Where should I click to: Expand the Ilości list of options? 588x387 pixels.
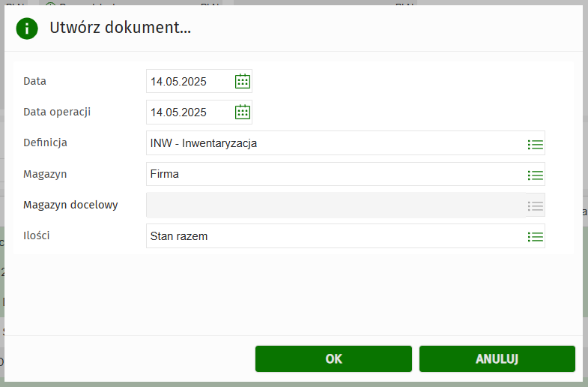coord(535,236)
